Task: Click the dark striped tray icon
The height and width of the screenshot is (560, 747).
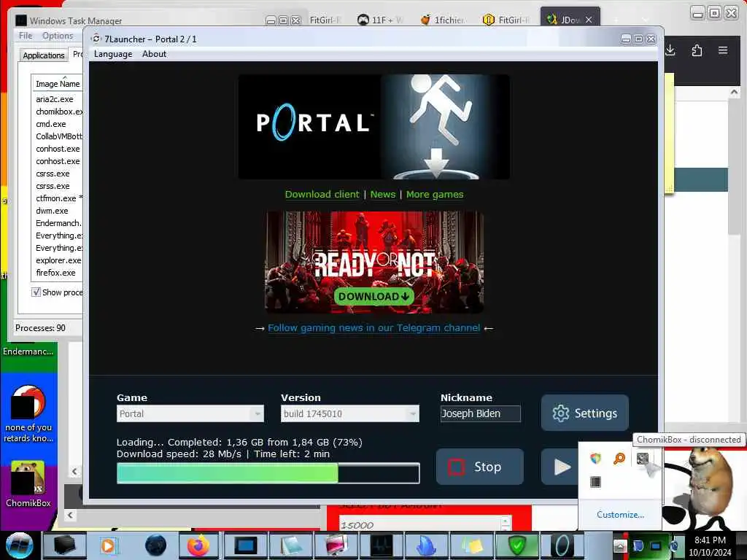Action: click(595, 482)
